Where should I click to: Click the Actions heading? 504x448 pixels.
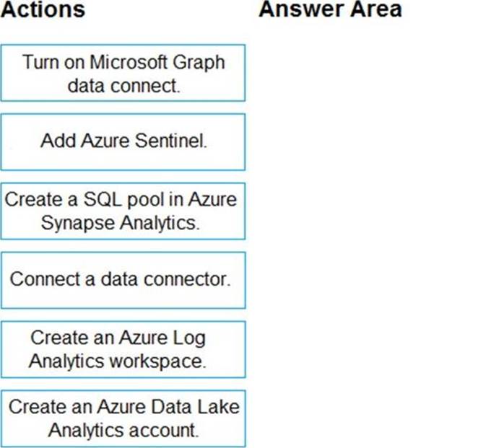coord(43,10)
